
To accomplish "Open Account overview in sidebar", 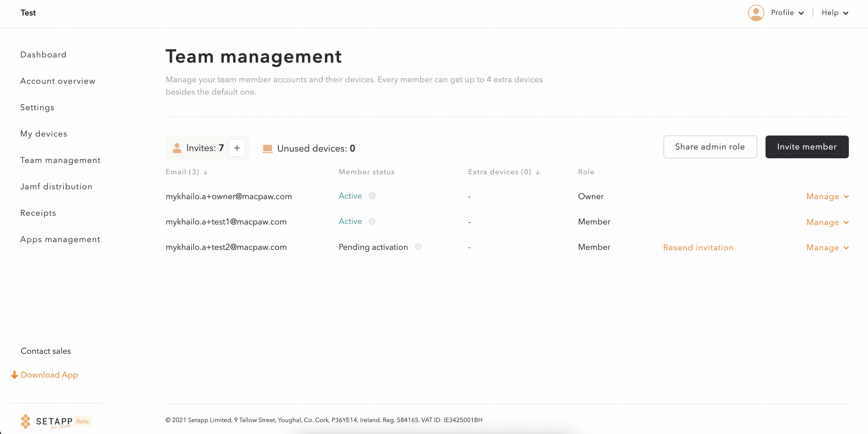I will pyautogui.click(x=58, y=81).
